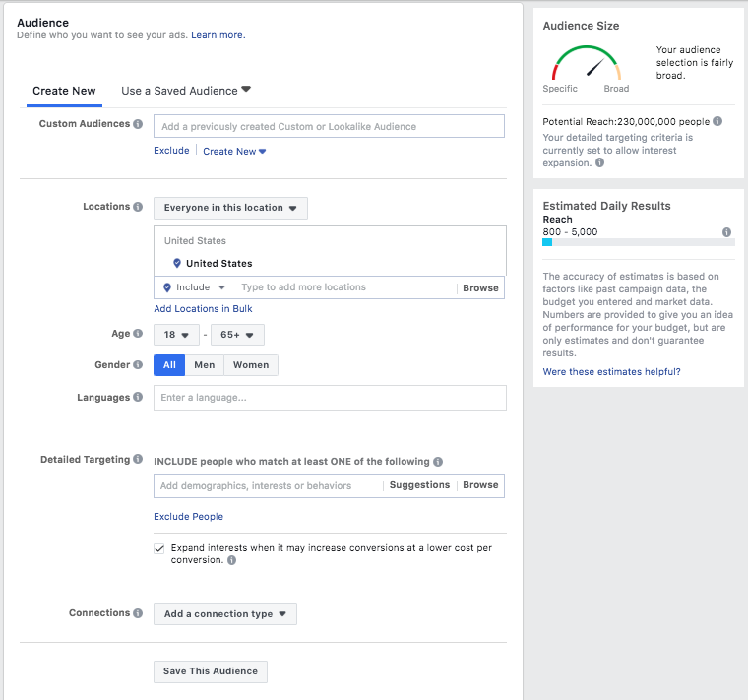Viewport: 748px width, 700px height.
Task: Toggle Expand interests checkbox
Action: click(159, 548)
